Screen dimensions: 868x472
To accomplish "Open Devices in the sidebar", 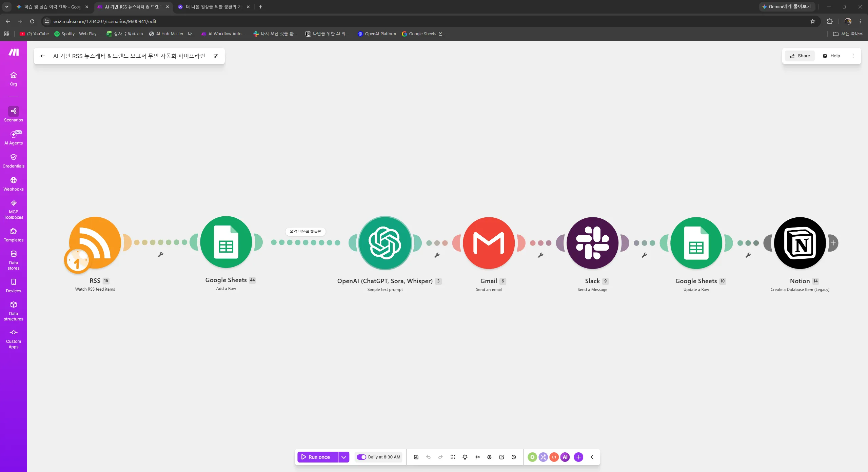I will tap(14, 286).
